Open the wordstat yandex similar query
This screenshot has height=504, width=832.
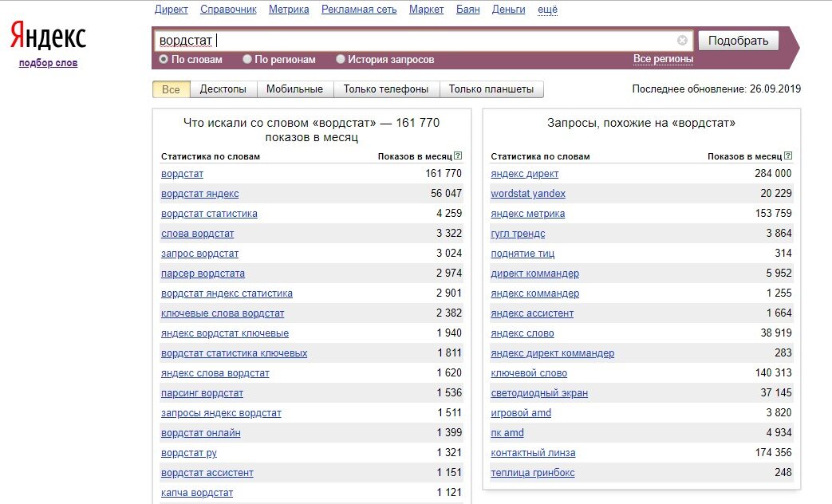[528, 194]
